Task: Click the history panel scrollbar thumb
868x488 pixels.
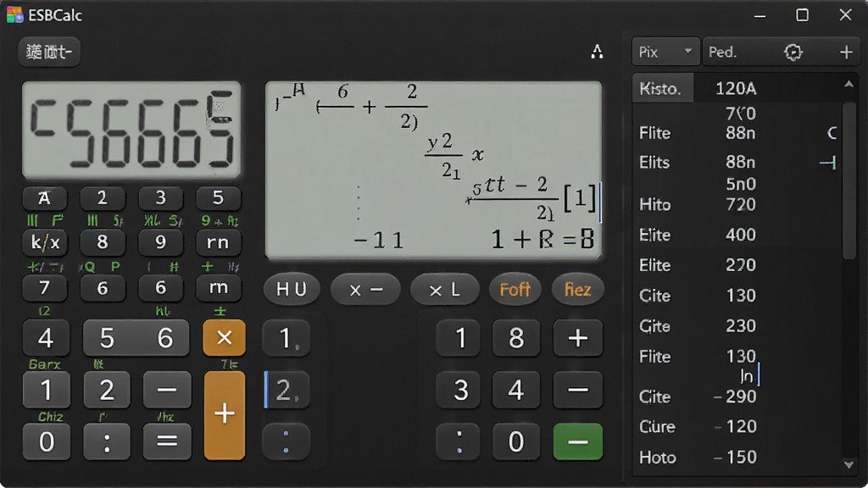Action: 849,180
